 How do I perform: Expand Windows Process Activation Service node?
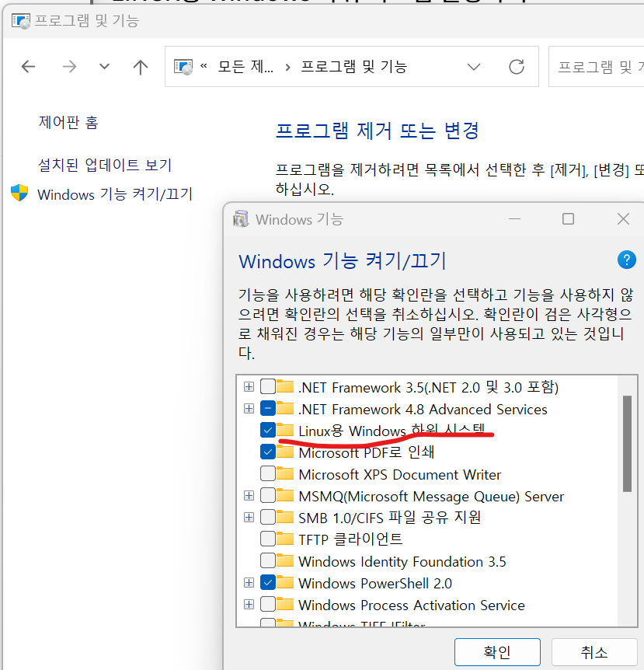(249, 605)
